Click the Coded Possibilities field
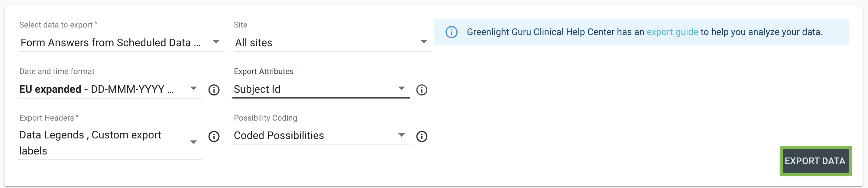The height and width of the screenshot is (188, 868). pos(303,135)
